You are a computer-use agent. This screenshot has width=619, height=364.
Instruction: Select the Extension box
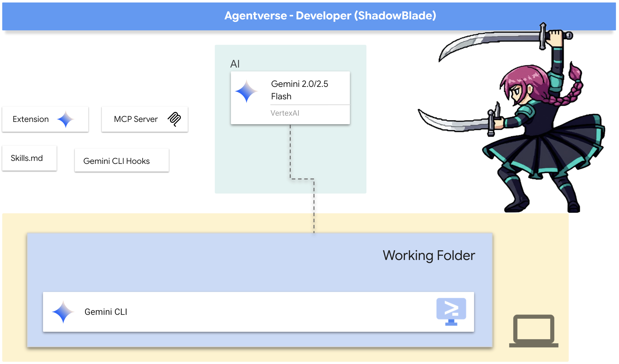(x=45, y=119)
